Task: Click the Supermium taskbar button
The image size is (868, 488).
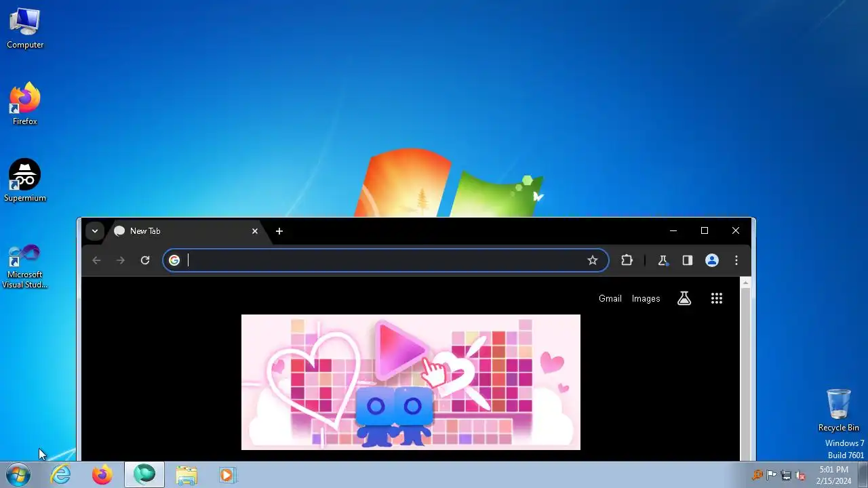Action: pos(144,475)
